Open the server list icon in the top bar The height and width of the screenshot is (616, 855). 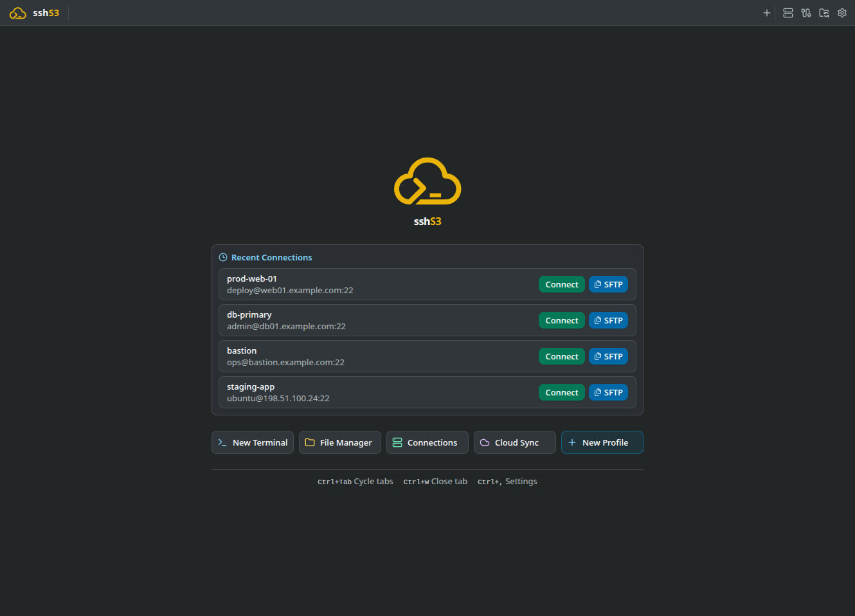click(x=788, y=13)
